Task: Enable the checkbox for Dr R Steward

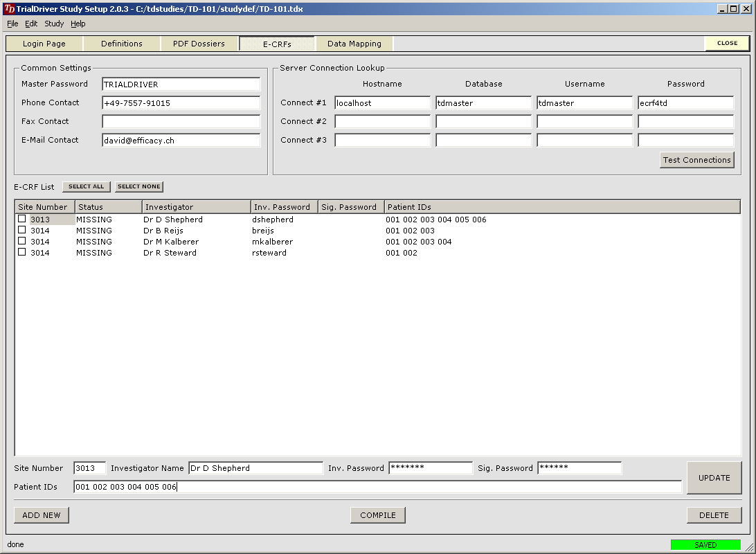Action: pyautogui.click(x=22, y=252)
